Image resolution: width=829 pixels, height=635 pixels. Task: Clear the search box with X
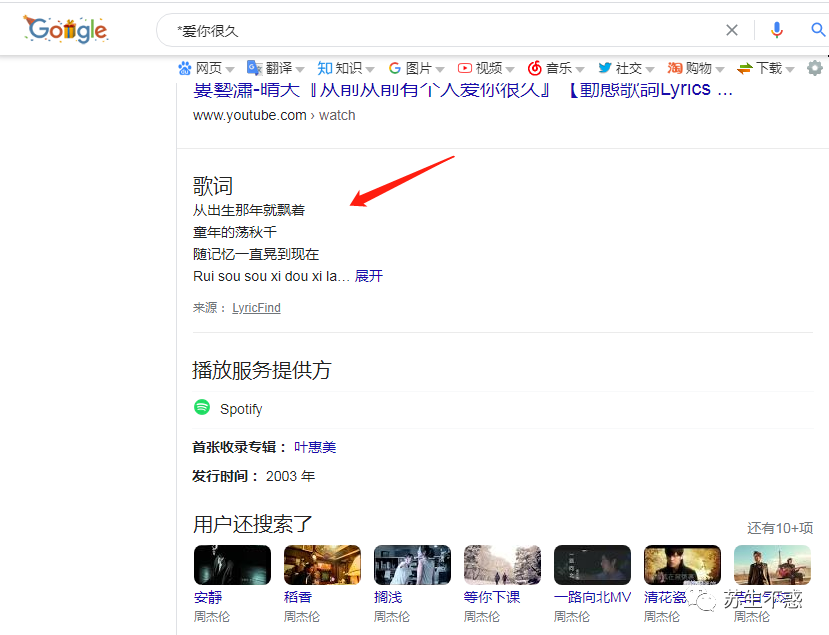coord(732,30)
